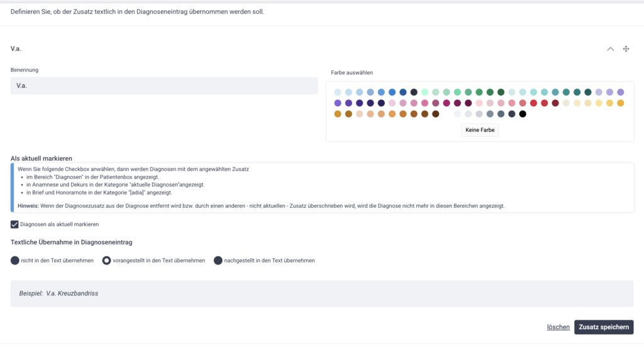Pick the dark burgundy red swatch
Viewport: 644px width, 348px height.
tap(555, 103)
